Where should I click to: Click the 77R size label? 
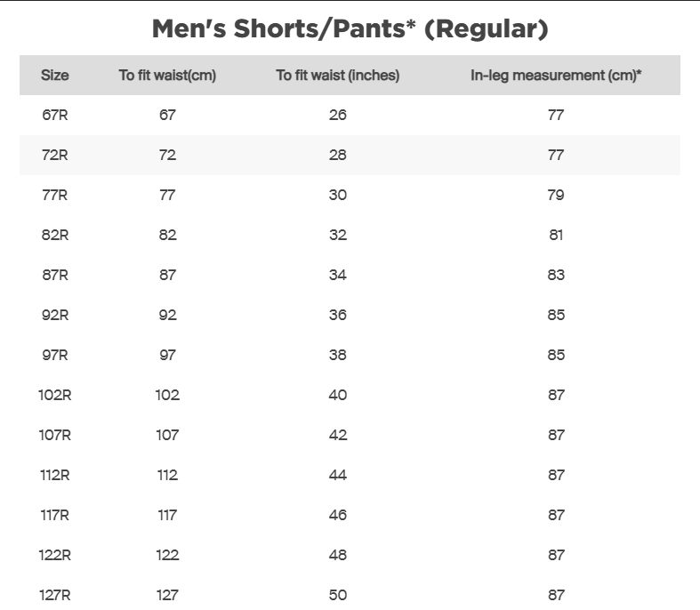[54, 195]
